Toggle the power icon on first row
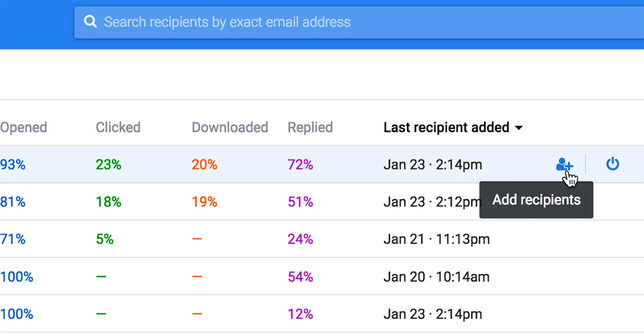The width and height of the screenshot is (644, 333). [612, 164]
